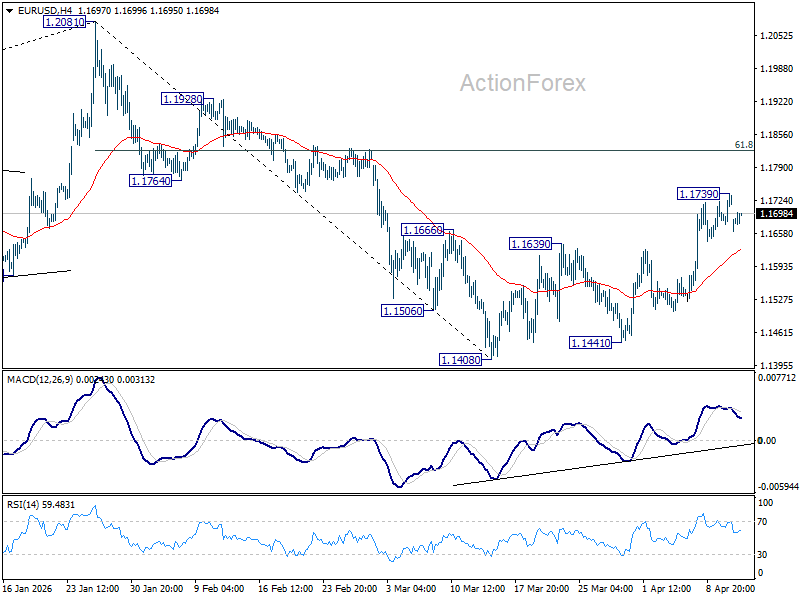This screenshot has width=800, height=600.
Task: Click the 1.20525 price axis value
Action: pyautogui.click(x=776, y=36)
